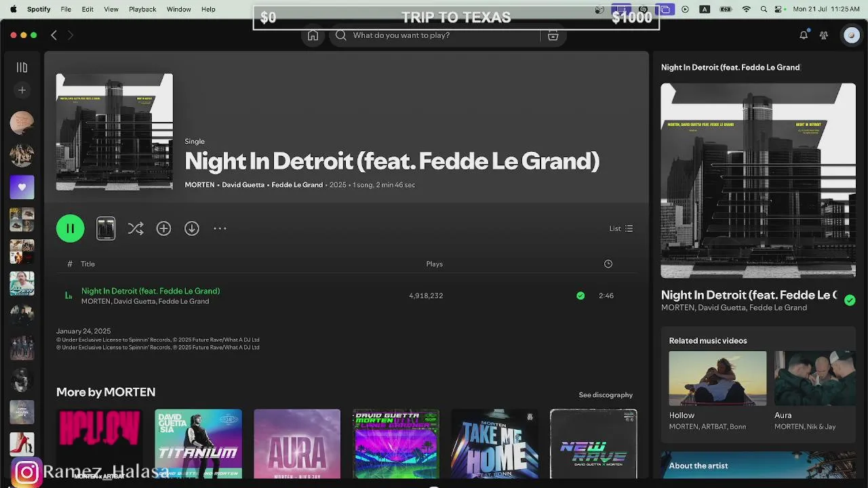This screenshot has width=868, height=488.
Task: Click See discography link
Action: pos(606,394)
